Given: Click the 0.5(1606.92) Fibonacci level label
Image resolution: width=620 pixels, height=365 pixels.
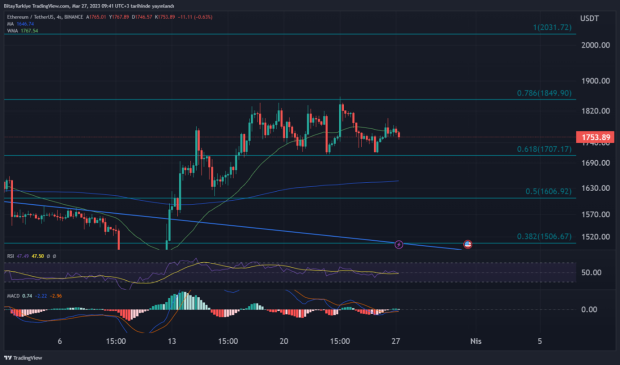Looking at the screenshot, I should [x=548, y=191].
